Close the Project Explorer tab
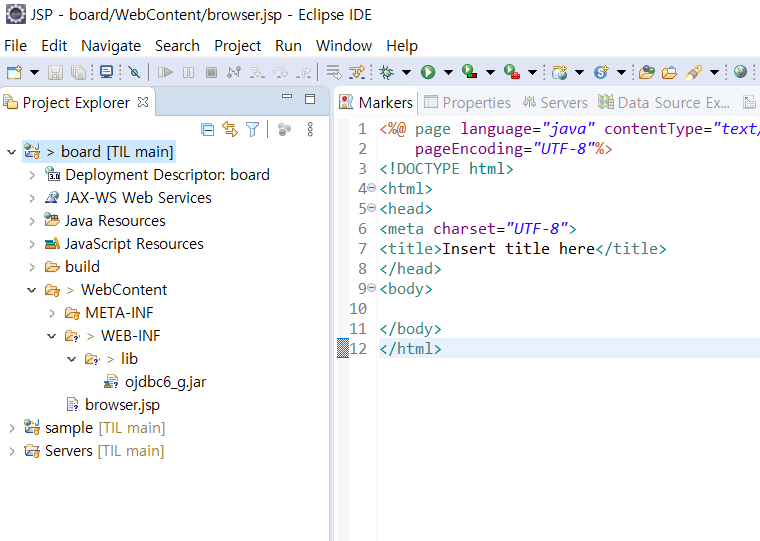Image resolution: width=760 pixels, height=541 pixels. 143,102
